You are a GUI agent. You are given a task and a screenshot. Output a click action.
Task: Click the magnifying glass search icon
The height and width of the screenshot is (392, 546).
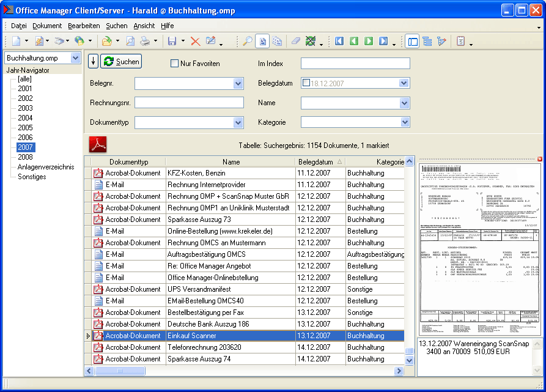point(247,41)
